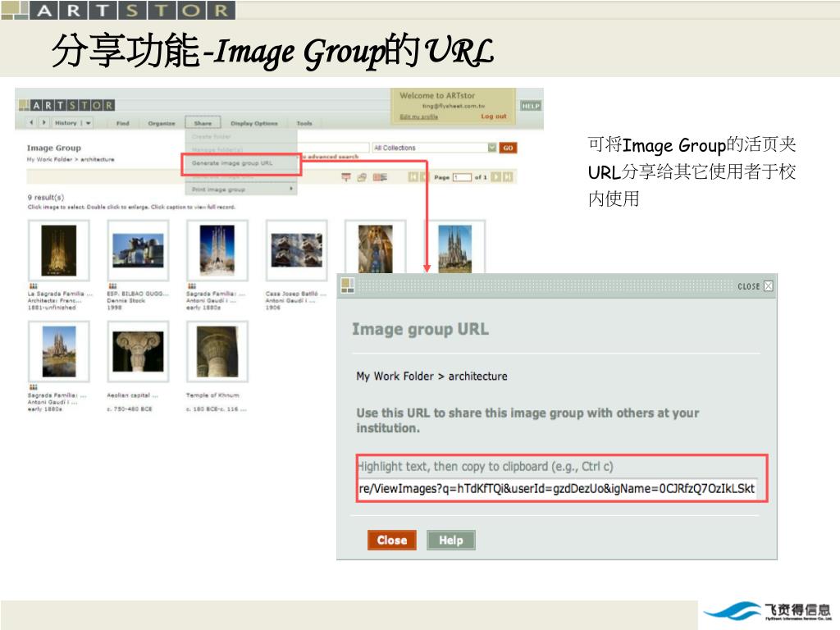Click the 'Aeolian capital ...' caption
This screenshot has height=630, width=840.
132,395
